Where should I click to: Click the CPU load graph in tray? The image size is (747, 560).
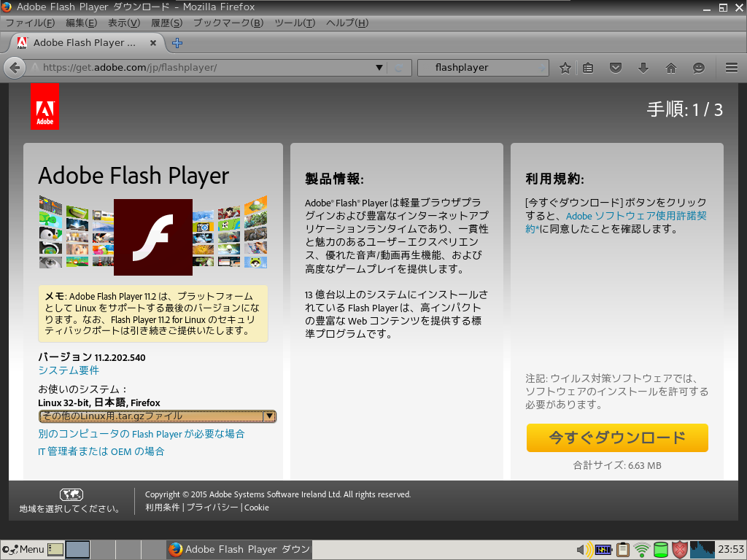pyautogui.click(x=703, y=550)
